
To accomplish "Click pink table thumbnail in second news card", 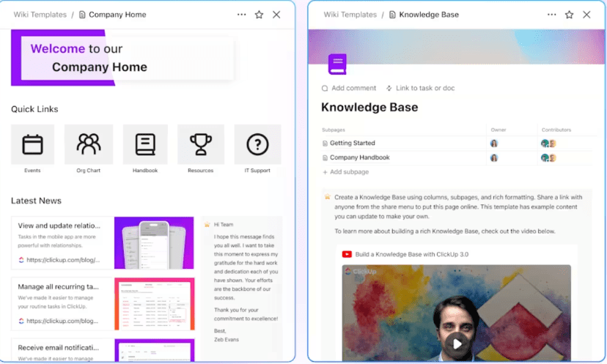I will click(x=155, y=304).
